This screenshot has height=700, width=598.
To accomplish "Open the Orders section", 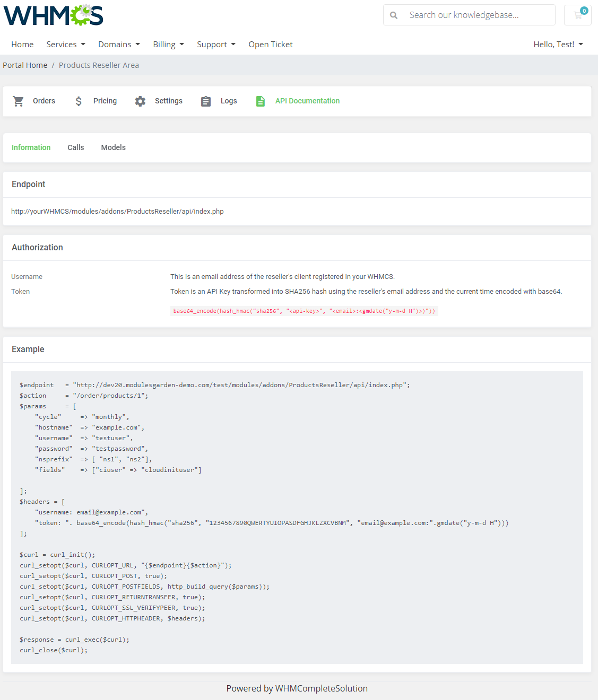I will click(44, 101).
